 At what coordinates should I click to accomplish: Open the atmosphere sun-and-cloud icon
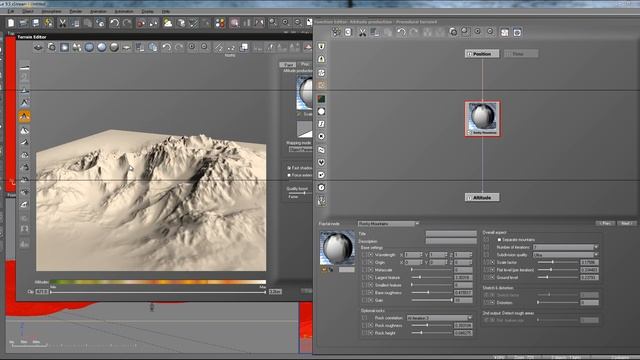point(167,23)
